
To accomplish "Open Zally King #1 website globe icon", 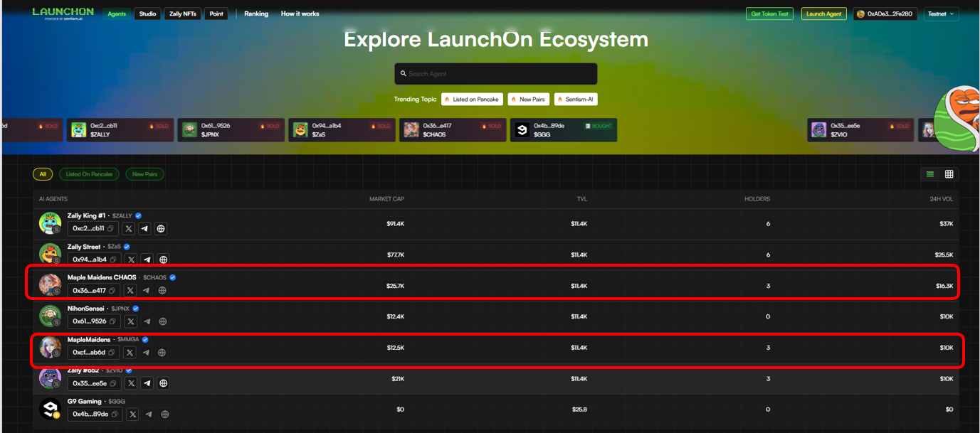I will click(x=161, y=229).
